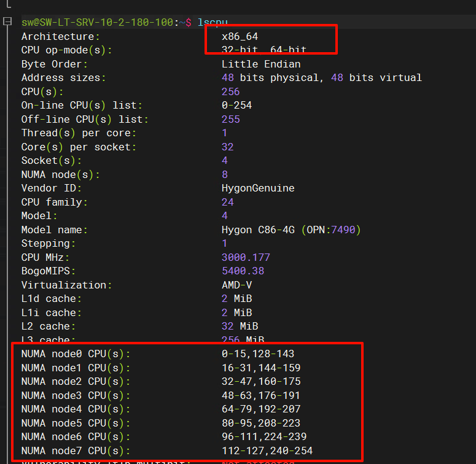Click the 'NUMA node1 CPU(s):' label
Image resolution: width=476 pixels, height=464 pixels.
(76, 368)
